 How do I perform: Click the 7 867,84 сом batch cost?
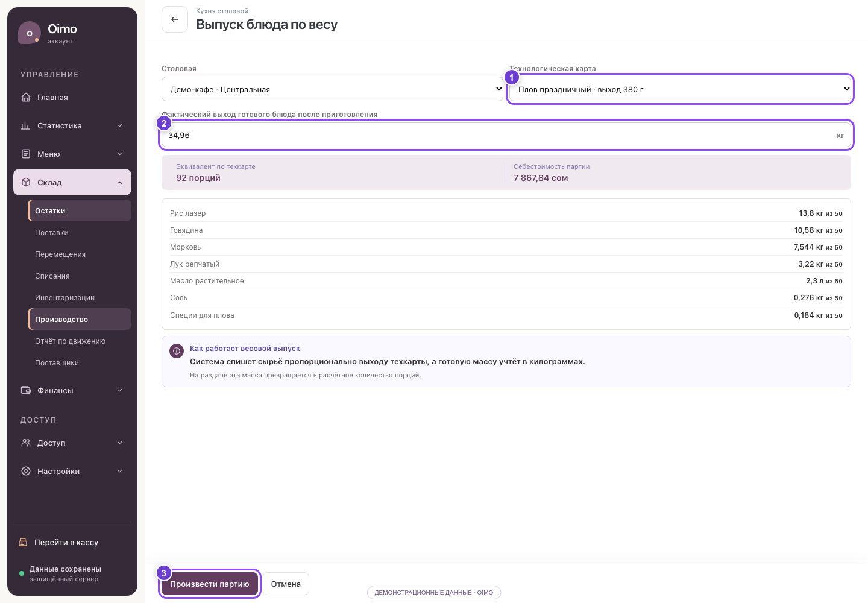[541, 178]
